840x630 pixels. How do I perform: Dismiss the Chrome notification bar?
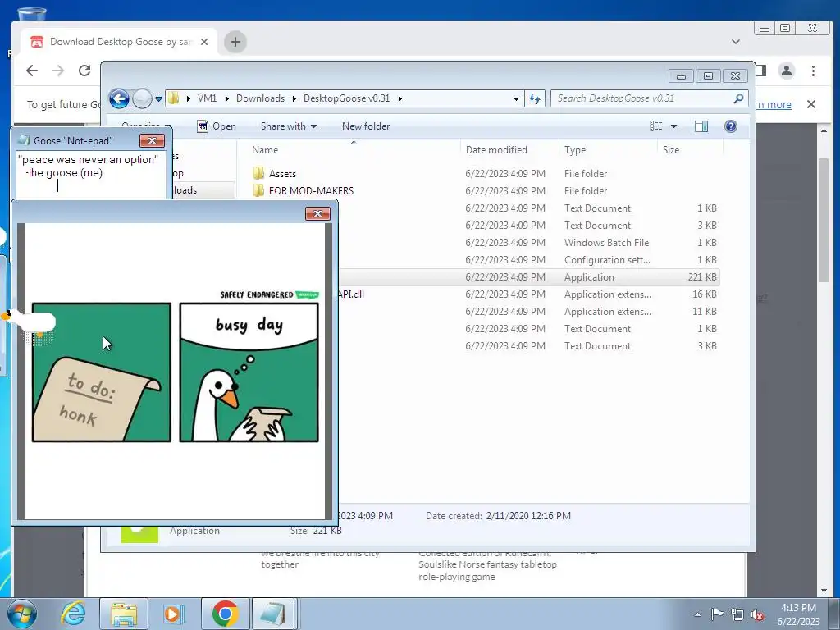click(x=811, y=104)
